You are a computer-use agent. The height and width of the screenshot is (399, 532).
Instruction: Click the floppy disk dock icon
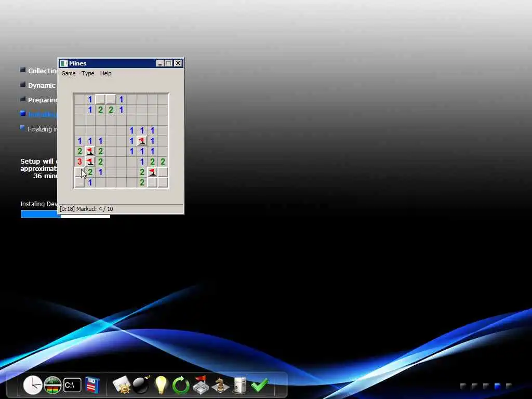[x=92, y=385]
